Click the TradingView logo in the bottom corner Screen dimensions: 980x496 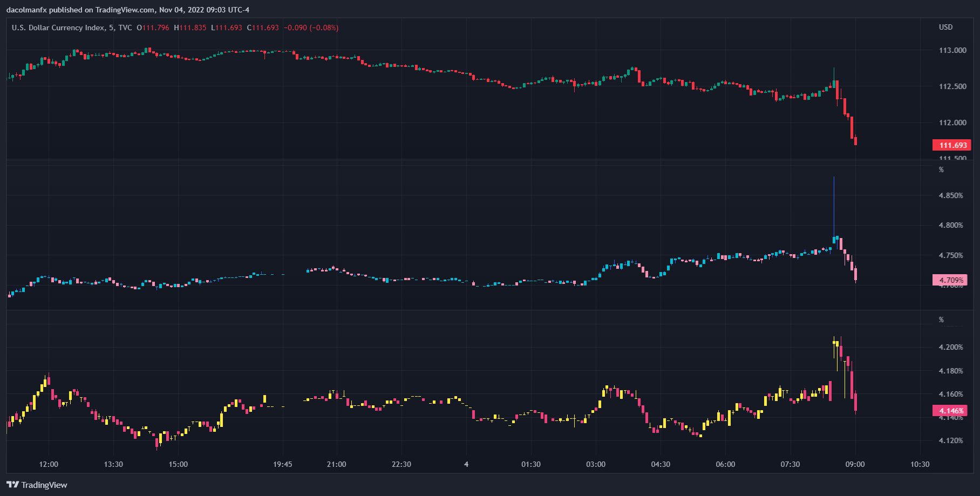pyautogui.click(x=37, y=485)
